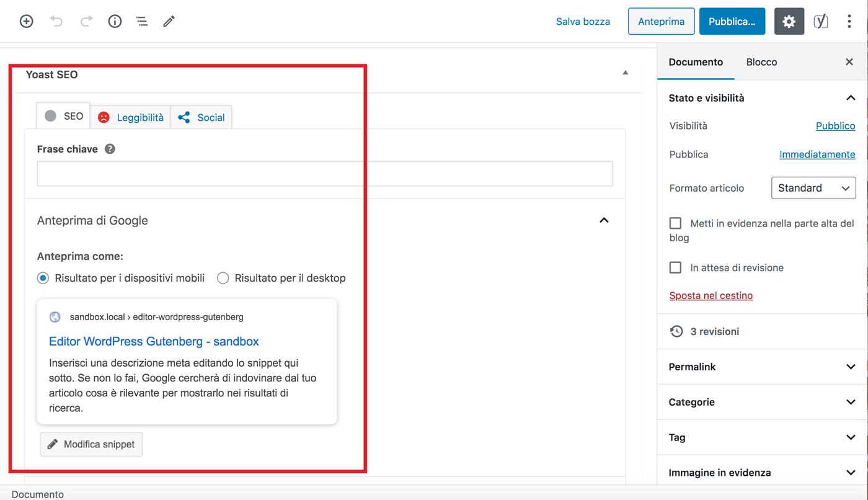The image size is (868, 500).
Task: Click the Immediatamente publish date link
Action: pos(817,154)
